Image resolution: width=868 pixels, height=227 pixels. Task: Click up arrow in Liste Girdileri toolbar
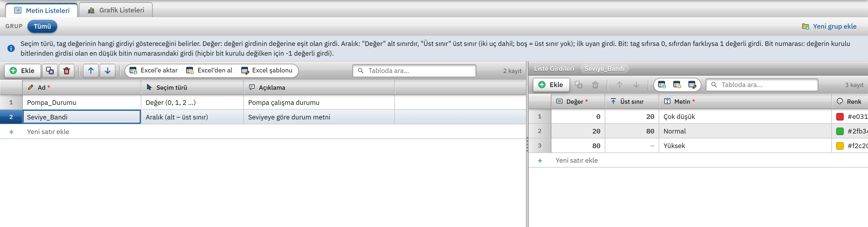(x=619, y=85)
